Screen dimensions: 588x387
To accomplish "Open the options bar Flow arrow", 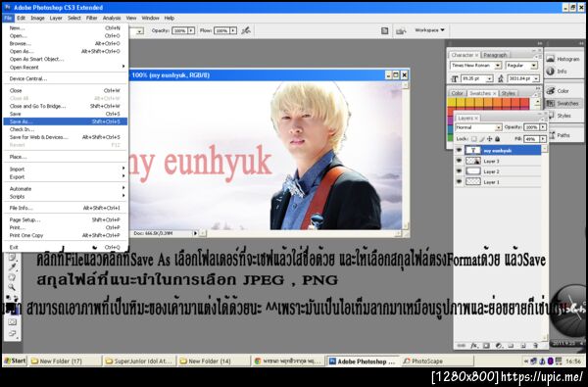I will pos(233,30).
